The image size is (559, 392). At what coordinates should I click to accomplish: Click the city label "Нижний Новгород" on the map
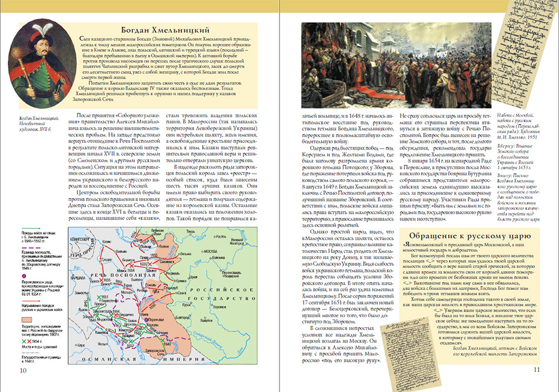click(x=237, y=242)
